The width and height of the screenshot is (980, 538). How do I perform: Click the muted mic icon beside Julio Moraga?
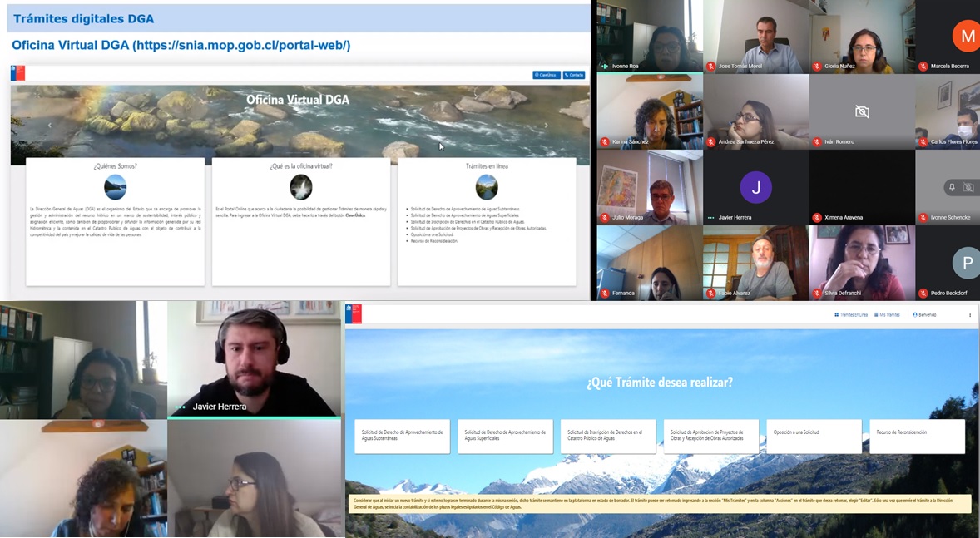tap(604, 218)
